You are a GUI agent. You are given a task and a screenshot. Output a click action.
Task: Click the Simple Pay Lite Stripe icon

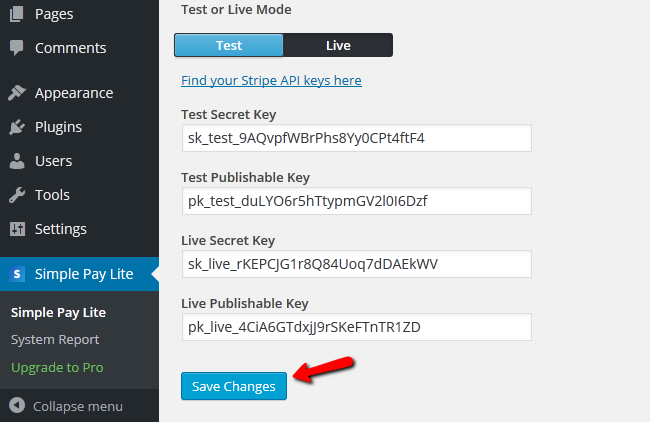(16, 274)
